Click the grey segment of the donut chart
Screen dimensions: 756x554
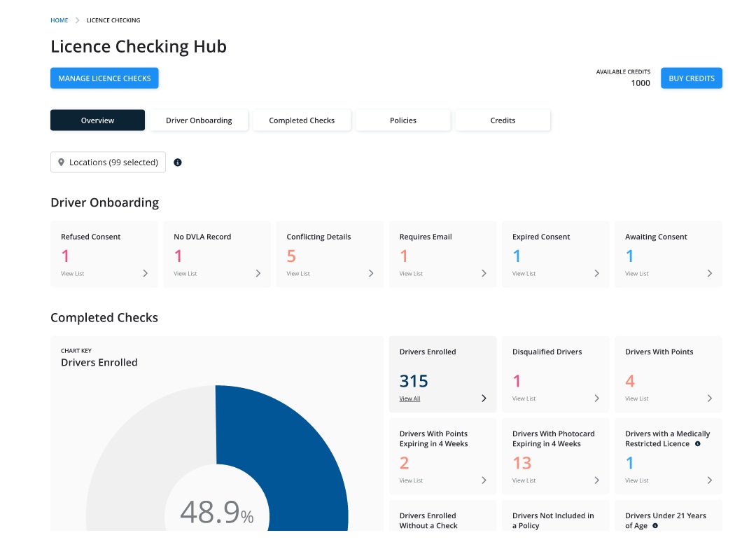click(140, 459)
